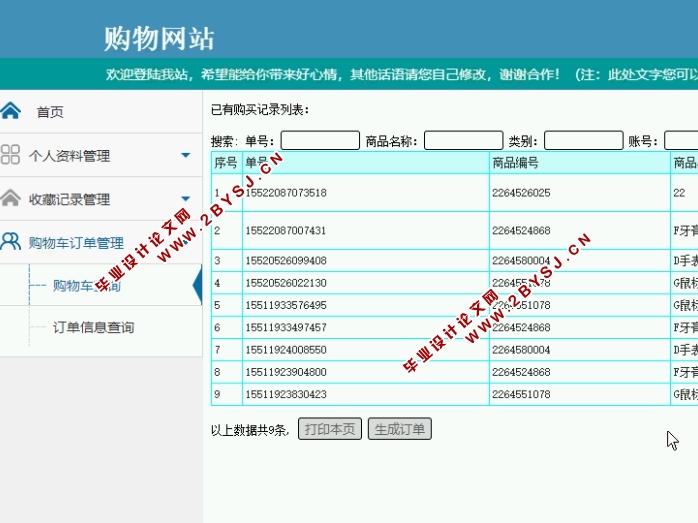
Task: Click the 序号 column header
Action: (x=226, y=163)
